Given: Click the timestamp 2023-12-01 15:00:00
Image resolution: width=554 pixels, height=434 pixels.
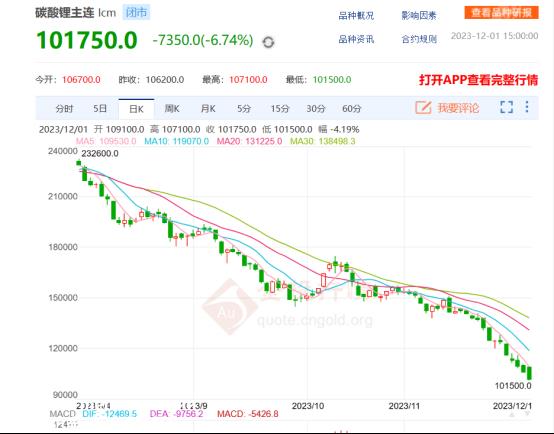Looking at the screenshot, I should 494,36.
